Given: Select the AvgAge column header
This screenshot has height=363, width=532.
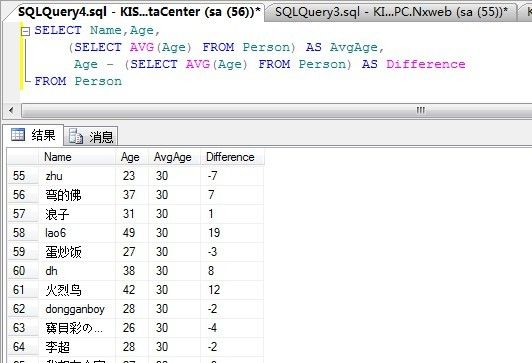Looking at the screenshot, I should [175, 157].
